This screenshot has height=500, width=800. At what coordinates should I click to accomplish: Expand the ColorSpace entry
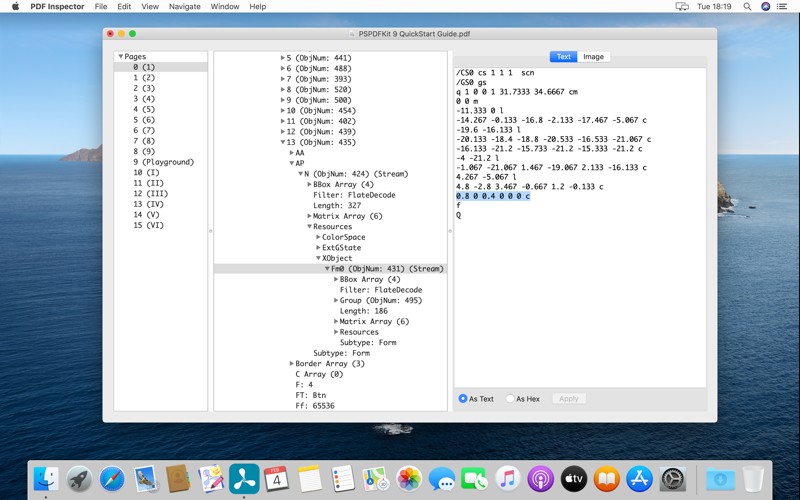(318, 237)
